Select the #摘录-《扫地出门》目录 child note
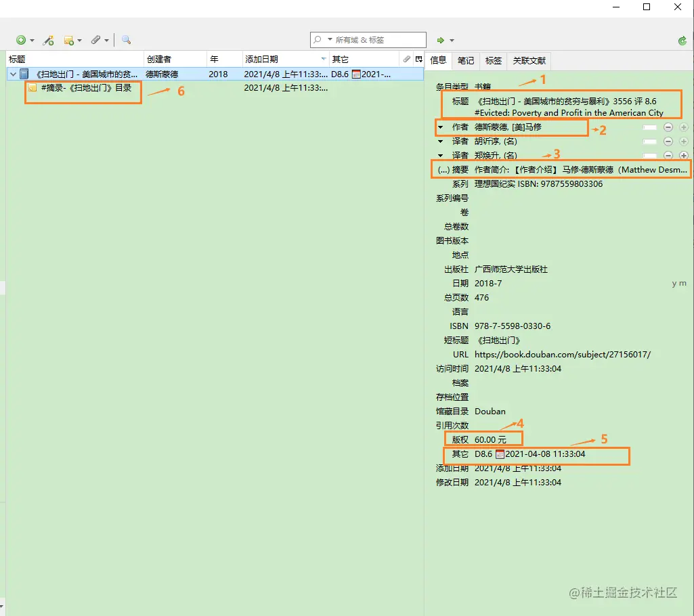 tap(85, 89)
